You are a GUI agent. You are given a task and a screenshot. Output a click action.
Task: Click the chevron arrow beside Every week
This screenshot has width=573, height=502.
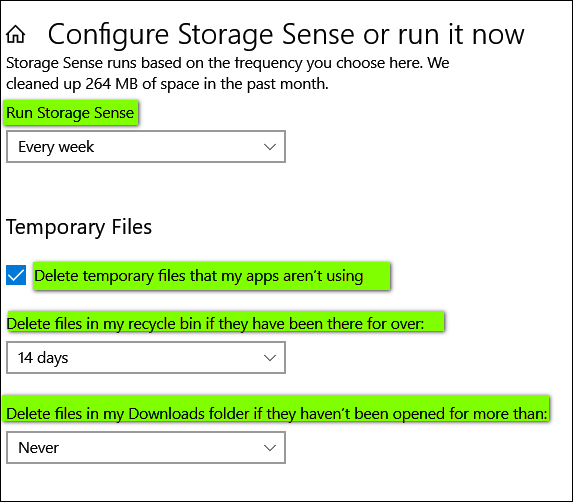(x=270, y=147)
